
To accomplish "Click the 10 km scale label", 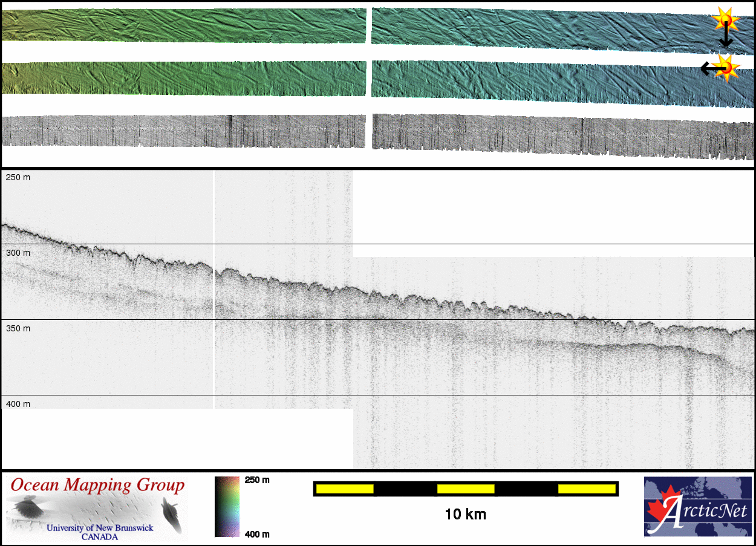I will 465,515.
